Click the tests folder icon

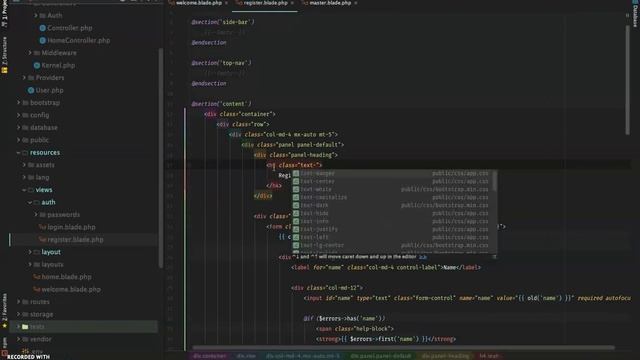(25, 327)
